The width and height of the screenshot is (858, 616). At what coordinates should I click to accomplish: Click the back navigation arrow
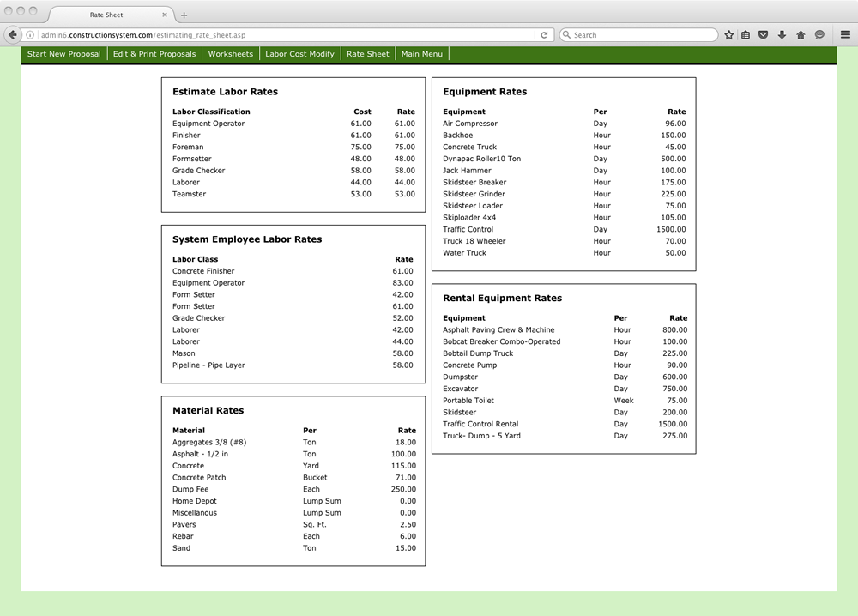(12, 34)
